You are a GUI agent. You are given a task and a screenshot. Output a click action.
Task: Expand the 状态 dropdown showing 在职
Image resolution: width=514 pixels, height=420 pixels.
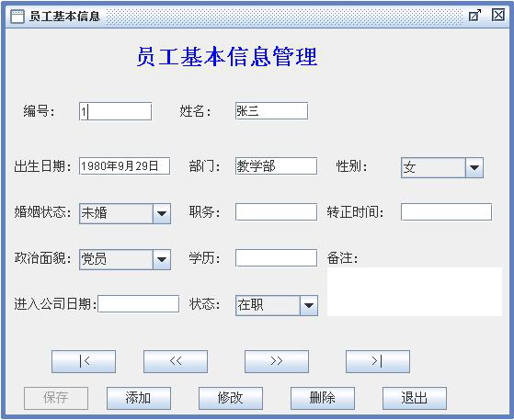pos(308,305)
